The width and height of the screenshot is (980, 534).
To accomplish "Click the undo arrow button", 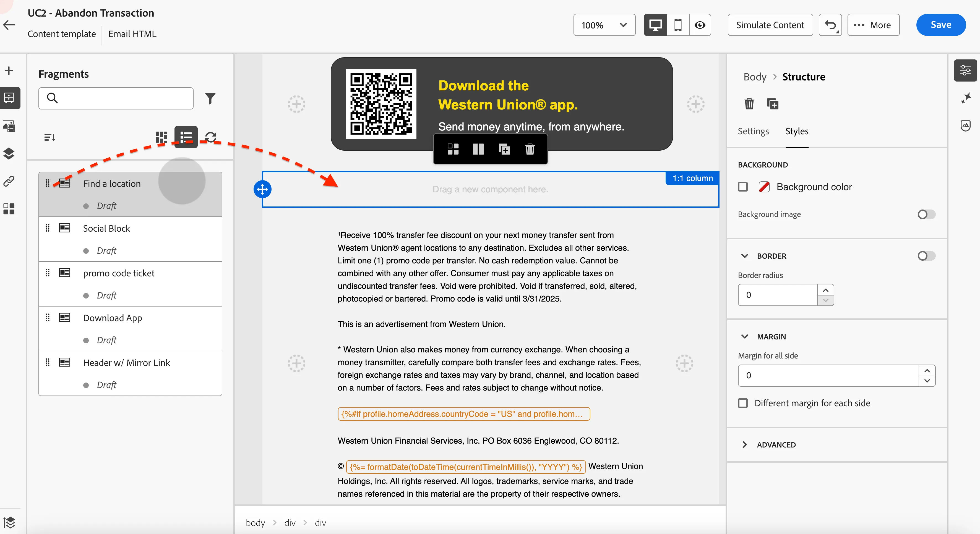I will 830,25.
